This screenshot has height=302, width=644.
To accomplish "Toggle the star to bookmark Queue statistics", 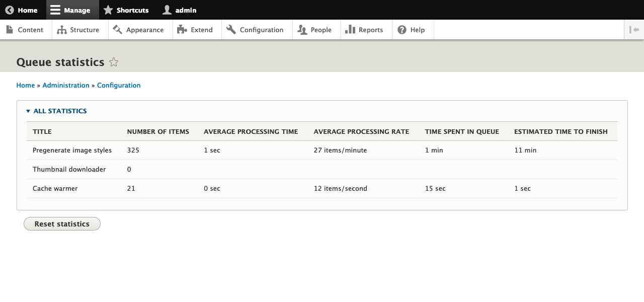I will tap(114, 62).
